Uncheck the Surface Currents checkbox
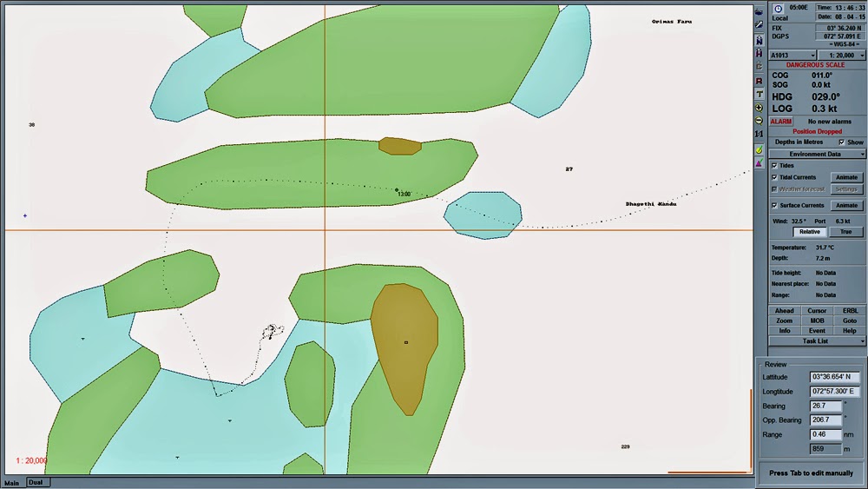 (774, 206)
